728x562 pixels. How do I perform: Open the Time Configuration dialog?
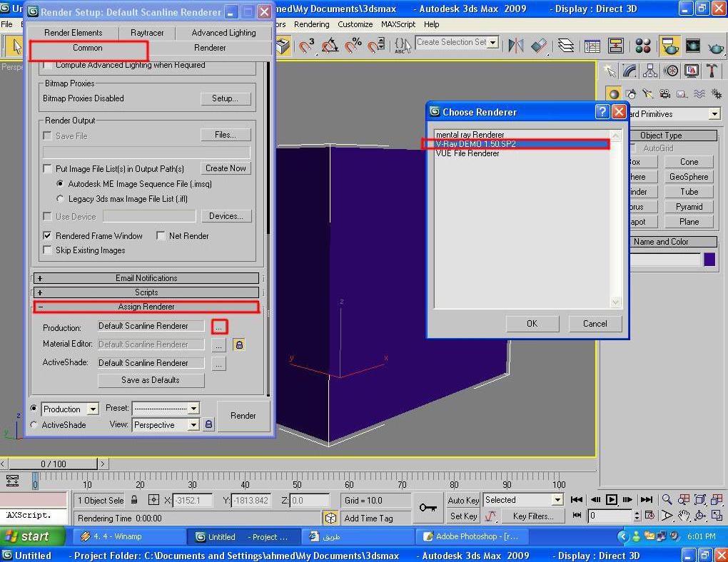(x=650, y=516)
